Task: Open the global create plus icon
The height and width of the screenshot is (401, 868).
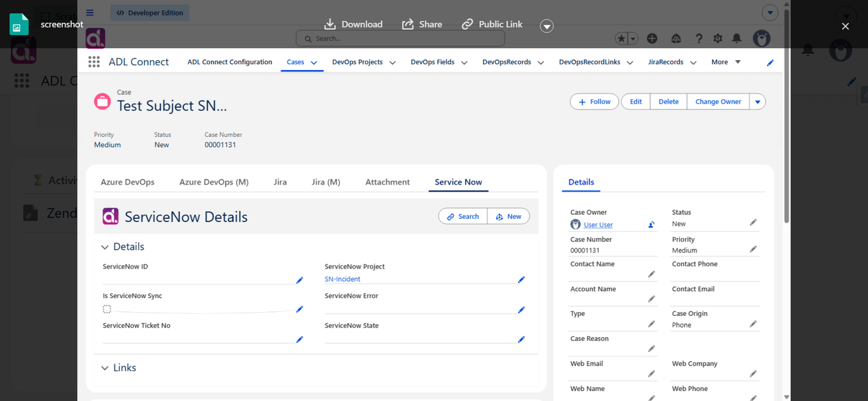Action: click(x=652, y=38)
